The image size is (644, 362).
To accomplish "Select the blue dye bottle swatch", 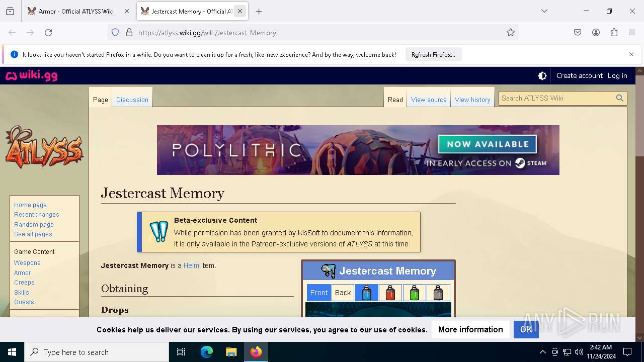I will [367, 293].
